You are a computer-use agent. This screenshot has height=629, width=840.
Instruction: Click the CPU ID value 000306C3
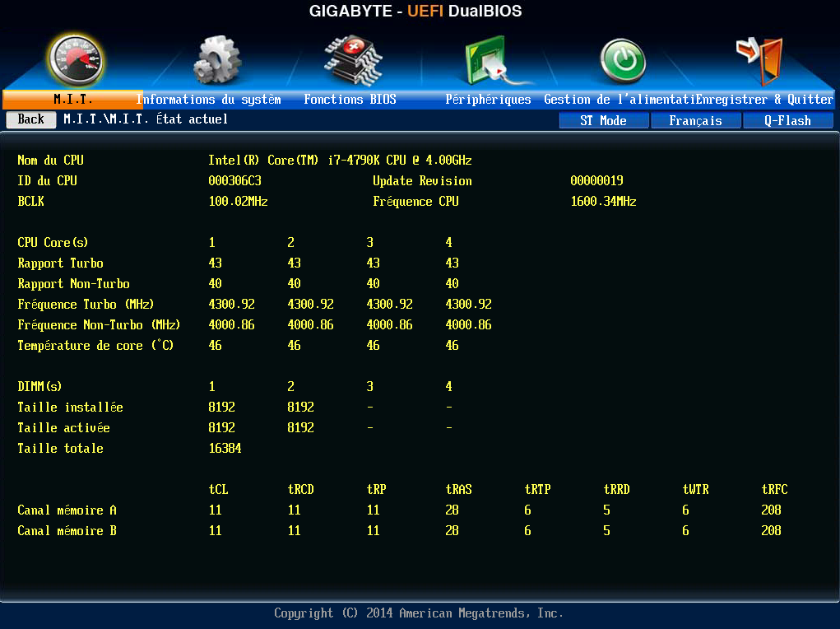tap(234, 180)
